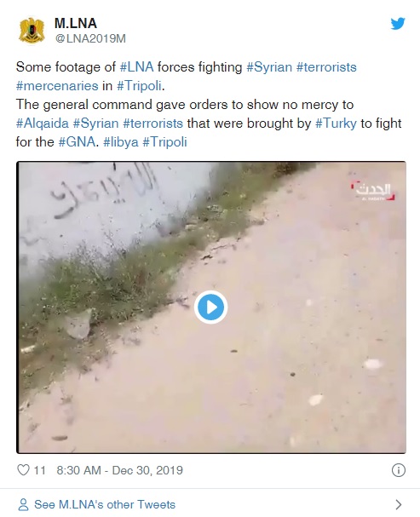The width and height of the screenshot is (420, 517).
Task: Open the #mercenaries hashtag
Action: (57, 86)
